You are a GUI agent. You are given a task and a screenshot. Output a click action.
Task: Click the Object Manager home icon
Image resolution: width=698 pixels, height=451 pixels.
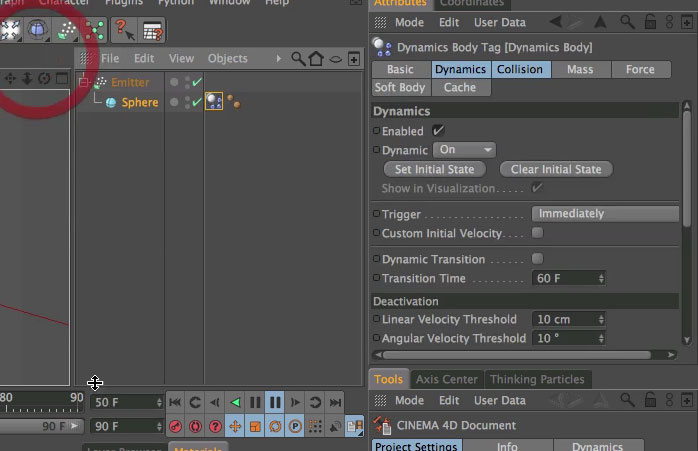pos(316,59)
